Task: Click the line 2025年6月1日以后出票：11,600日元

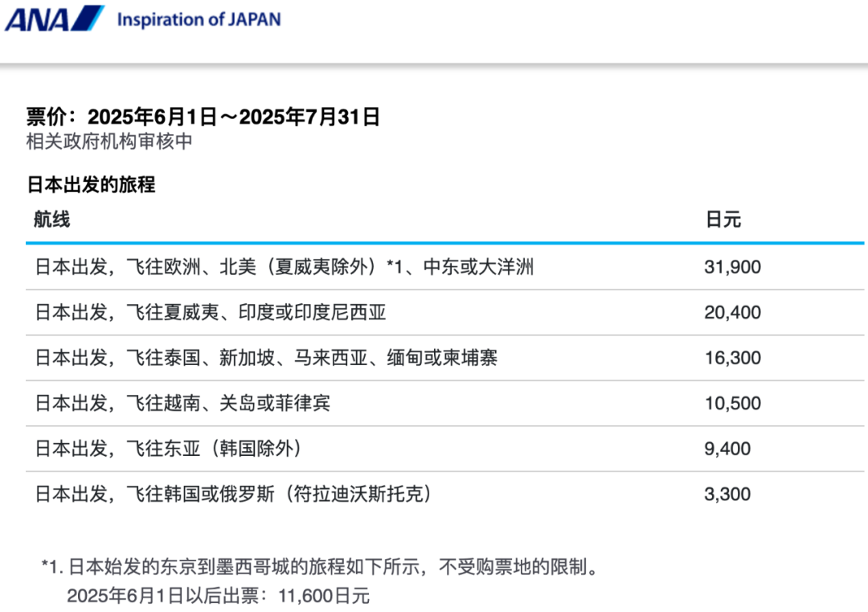Action: 218,596
